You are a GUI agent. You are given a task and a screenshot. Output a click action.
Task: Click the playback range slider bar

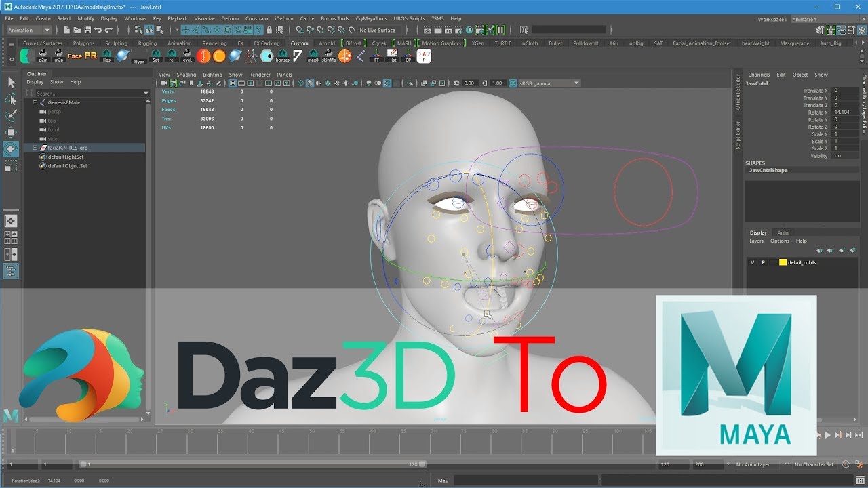pos(252,464)
